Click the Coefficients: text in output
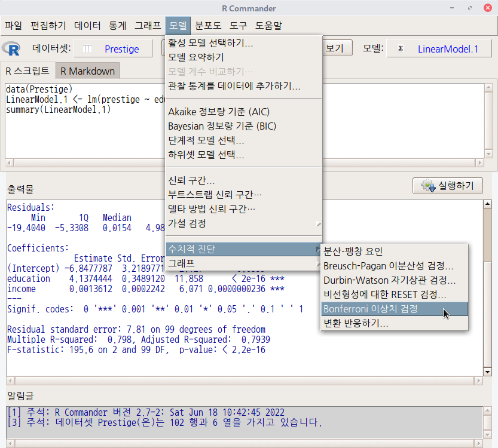This screenshot has width=498, height=448. point(38,248)
